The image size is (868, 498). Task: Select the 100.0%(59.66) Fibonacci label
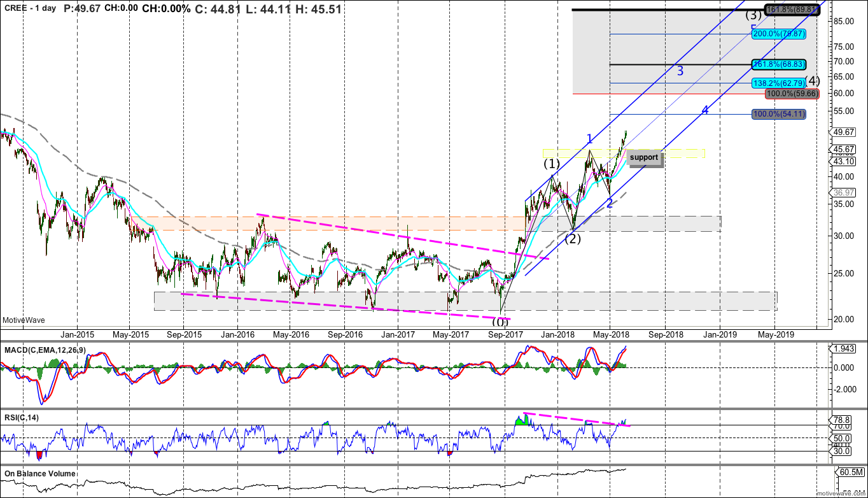[x=792, y=94]
